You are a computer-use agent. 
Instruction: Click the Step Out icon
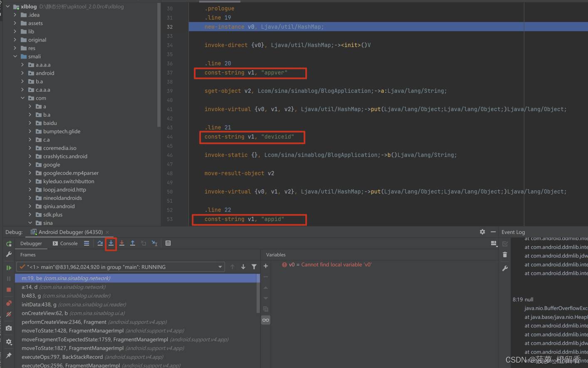[x=133, y=243]
